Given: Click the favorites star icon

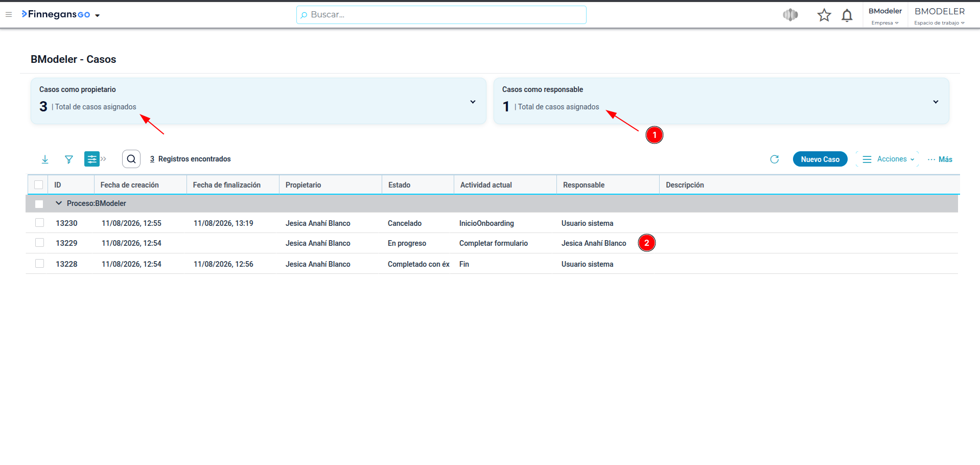Looking at the screenshot, I should tap(824, 15).
